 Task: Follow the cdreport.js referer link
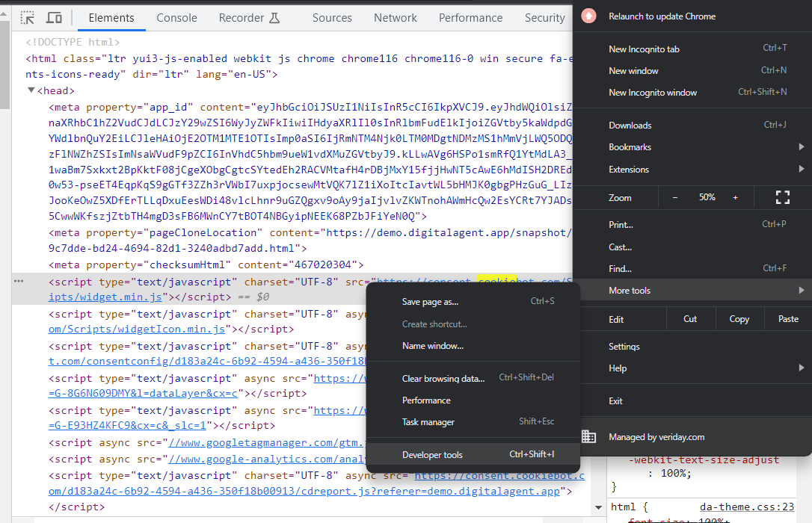[304, 491]
